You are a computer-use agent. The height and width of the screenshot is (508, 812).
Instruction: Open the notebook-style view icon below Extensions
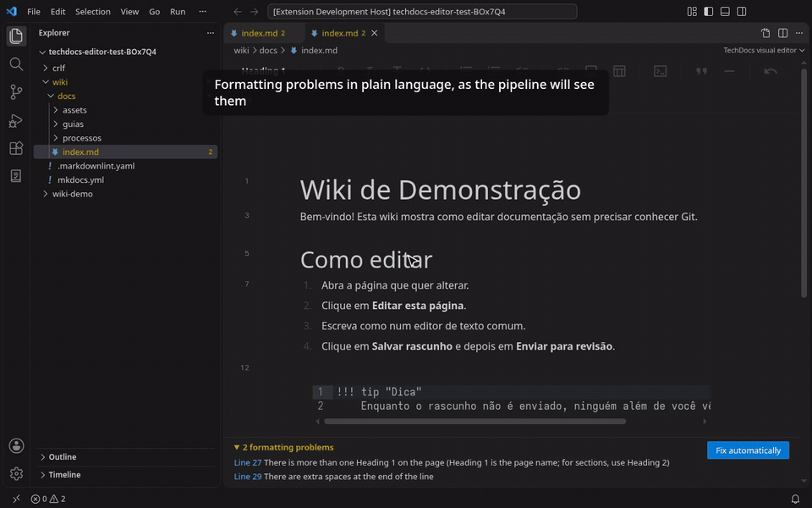(x=16, y=176)
